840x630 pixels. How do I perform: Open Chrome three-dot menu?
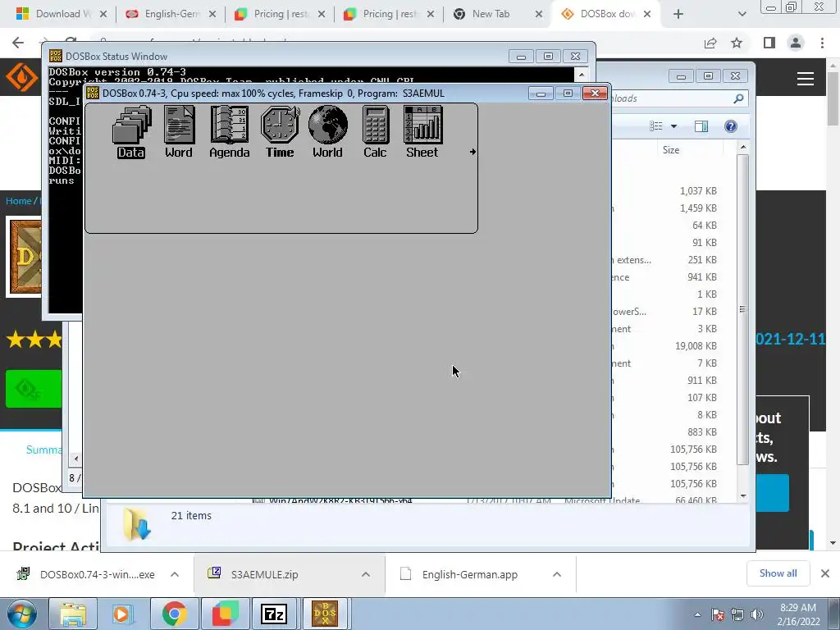pyautogui.click(x=822, y=43)
